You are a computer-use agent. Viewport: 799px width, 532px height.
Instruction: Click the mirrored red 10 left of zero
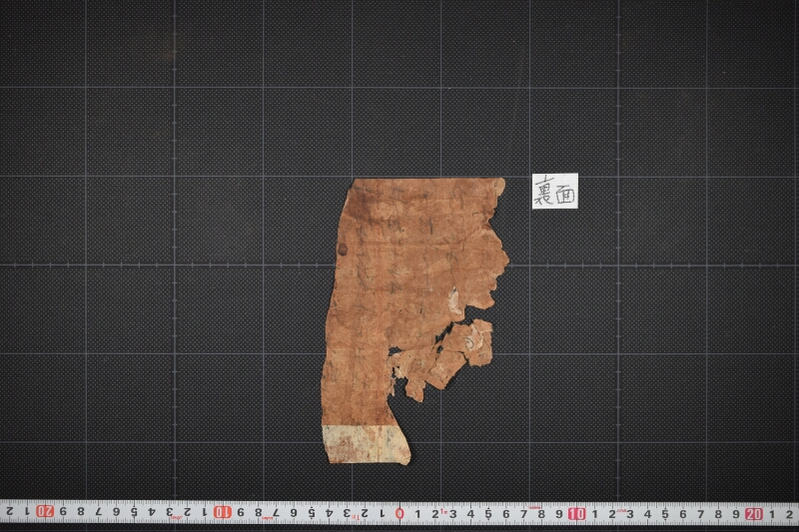point(222,512)
